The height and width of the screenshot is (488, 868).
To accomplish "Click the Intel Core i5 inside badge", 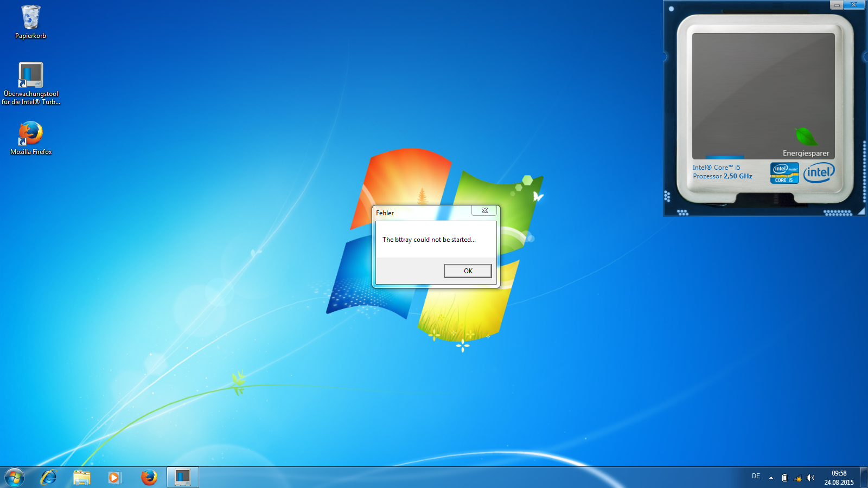I will tap(784, 173).
